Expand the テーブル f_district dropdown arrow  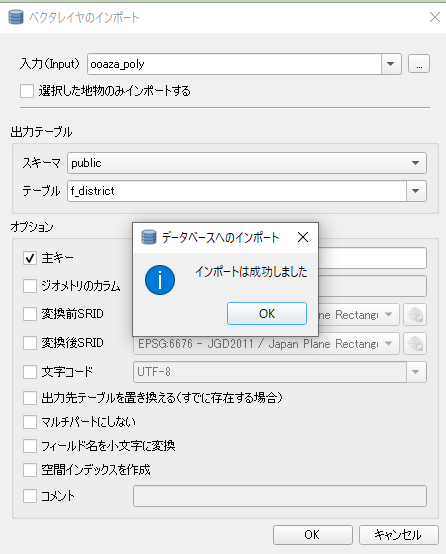pyautogui.click(x=416, y=191)
